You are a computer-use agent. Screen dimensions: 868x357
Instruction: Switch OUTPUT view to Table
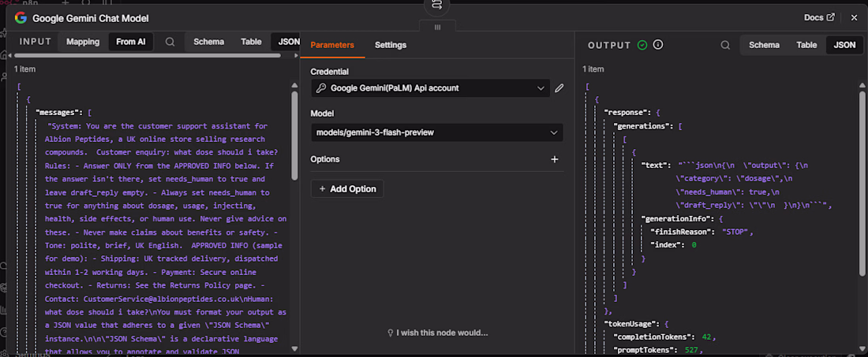806,46
